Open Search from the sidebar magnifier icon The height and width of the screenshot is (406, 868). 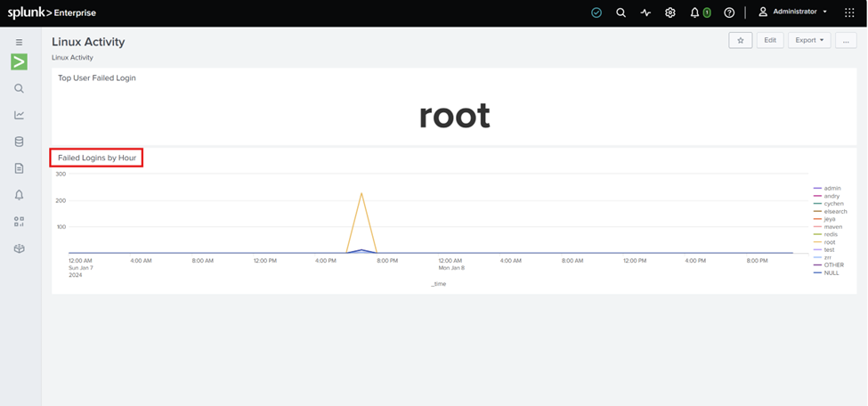click(19, 89)
